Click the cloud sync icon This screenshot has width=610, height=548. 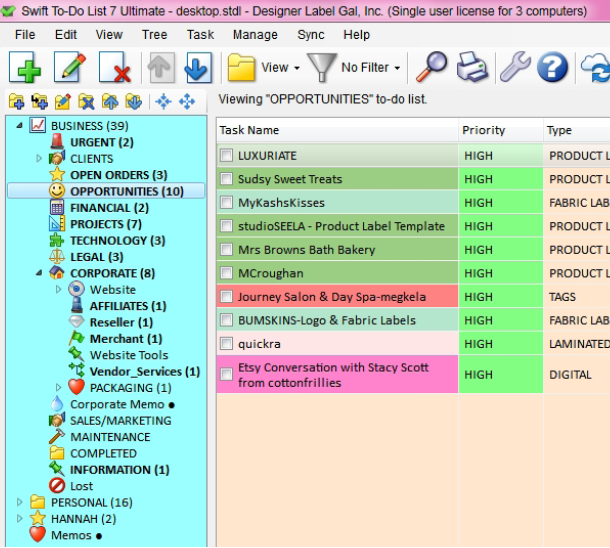(x=596, y=68)
